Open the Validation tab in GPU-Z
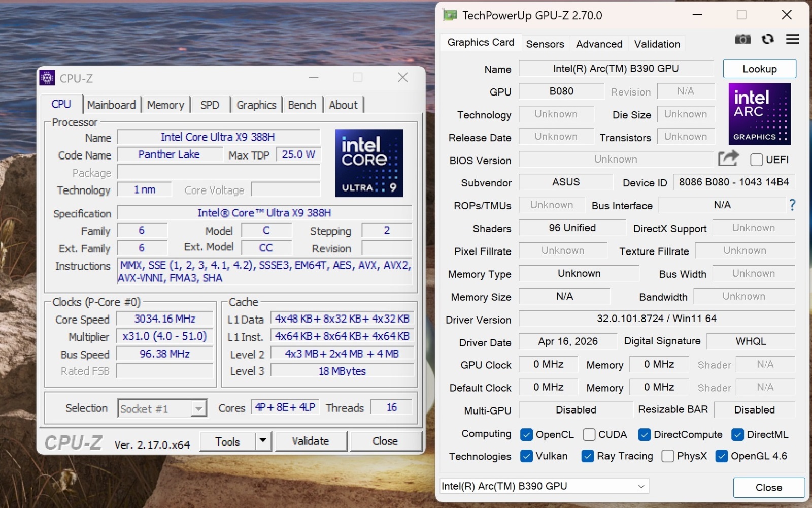 point(657,44)
